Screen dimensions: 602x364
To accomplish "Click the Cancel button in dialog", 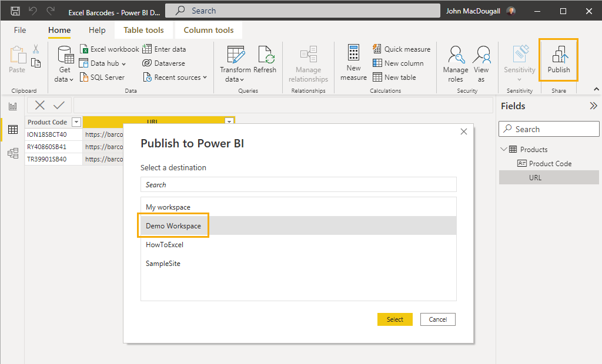I will pos(437,319).
